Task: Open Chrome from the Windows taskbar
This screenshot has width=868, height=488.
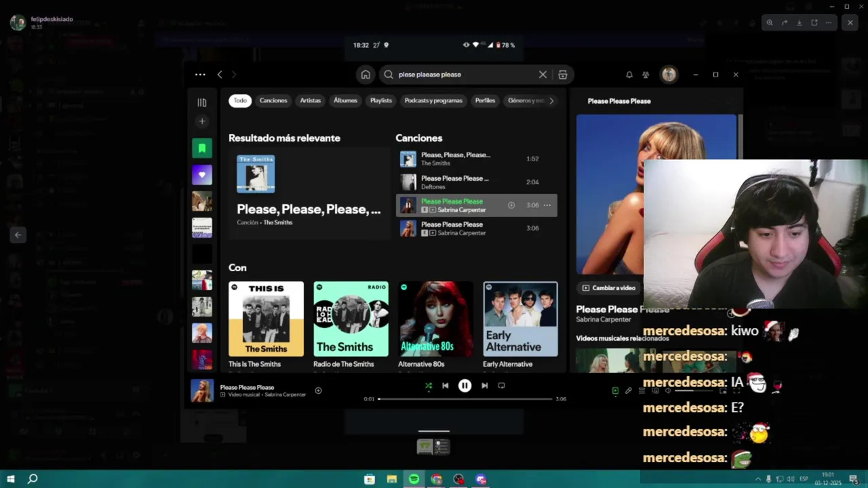Action: click(x=436, y=479)
